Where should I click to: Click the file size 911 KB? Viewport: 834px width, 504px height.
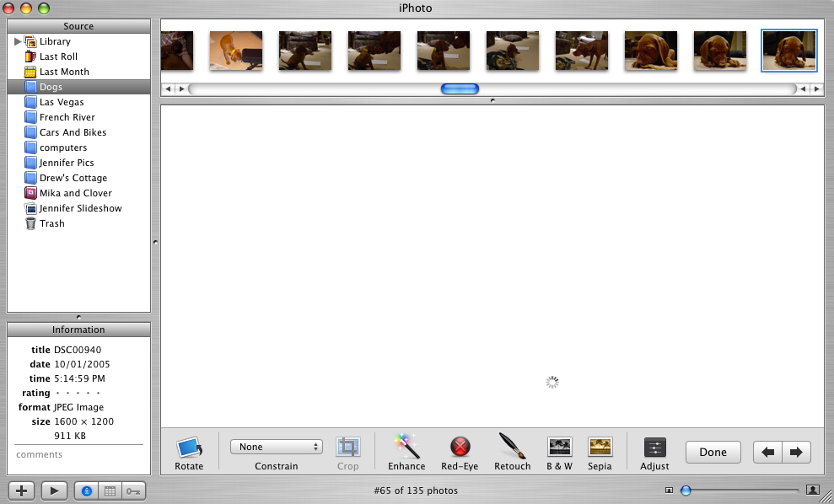coord(70,436)
